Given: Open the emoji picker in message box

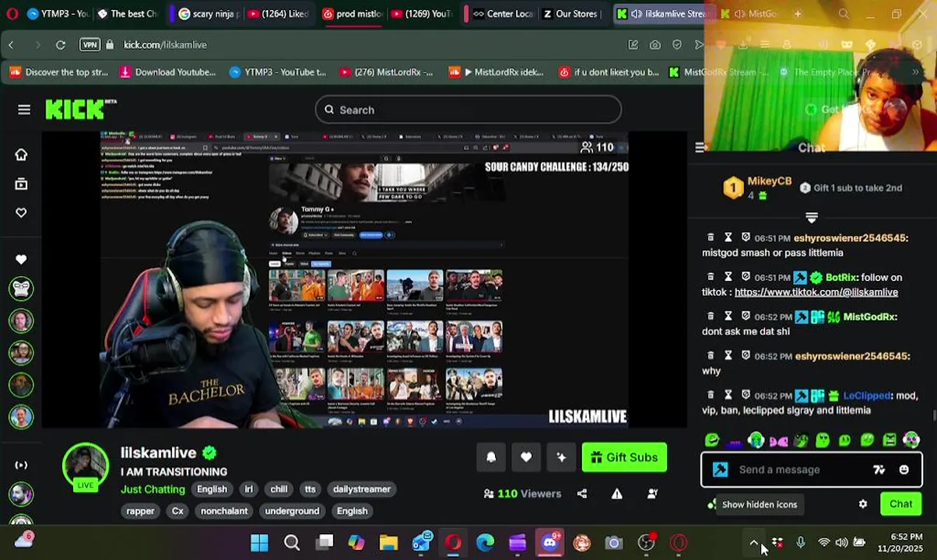Looking at the screenshot, I should (x=904, y=470).
